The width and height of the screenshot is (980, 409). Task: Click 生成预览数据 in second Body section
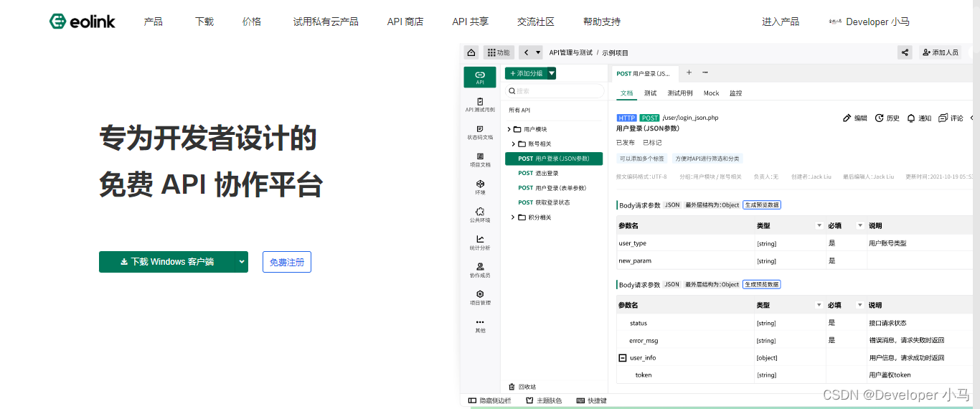coord(762,284)
